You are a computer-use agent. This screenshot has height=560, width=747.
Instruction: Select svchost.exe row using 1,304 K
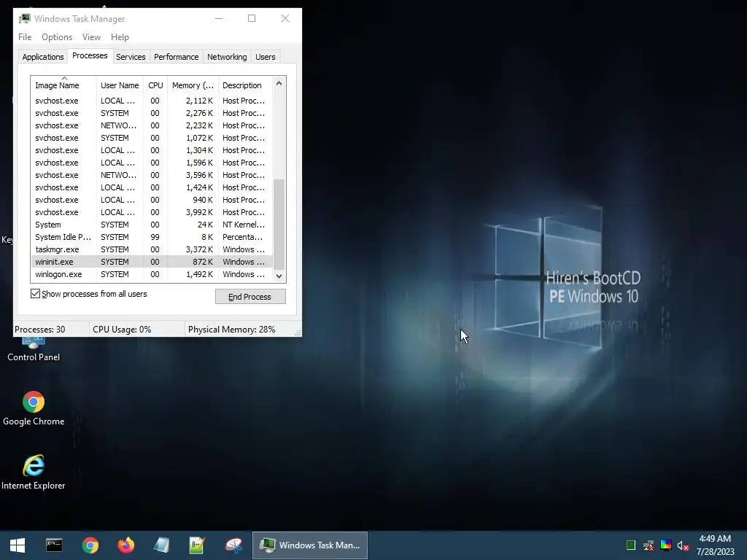(x=152, y=150)
